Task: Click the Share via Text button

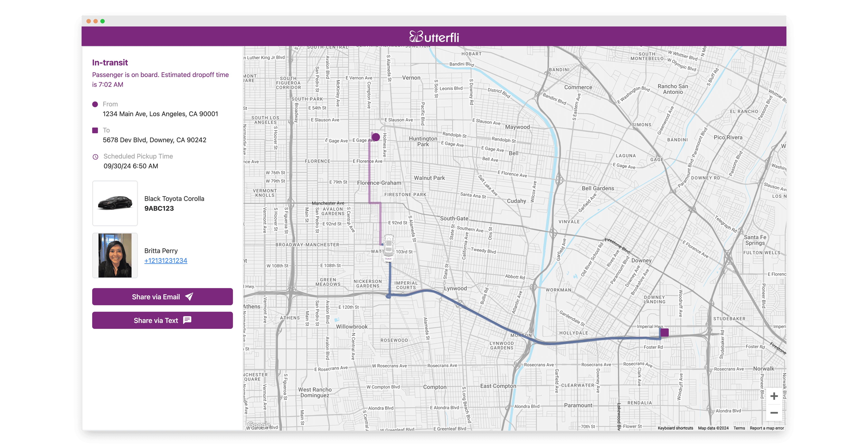Action: point(163,320)
